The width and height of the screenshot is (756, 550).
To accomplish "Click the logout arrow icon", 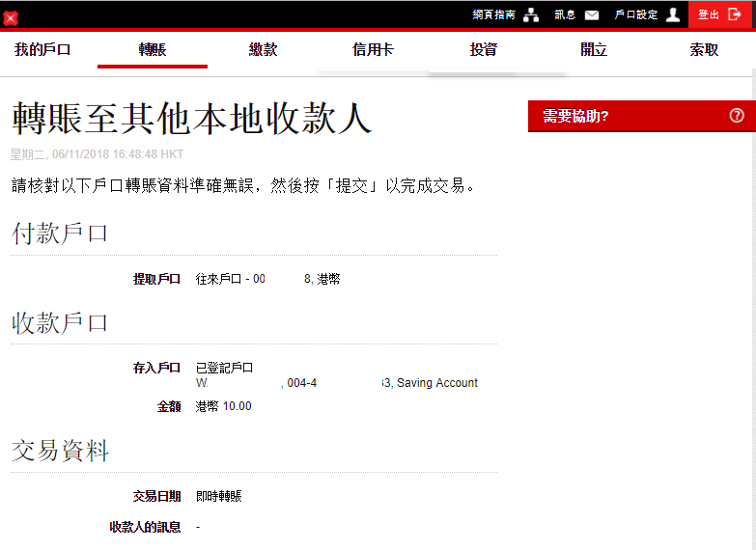I will pyautogui.click(x=735, y=14).
